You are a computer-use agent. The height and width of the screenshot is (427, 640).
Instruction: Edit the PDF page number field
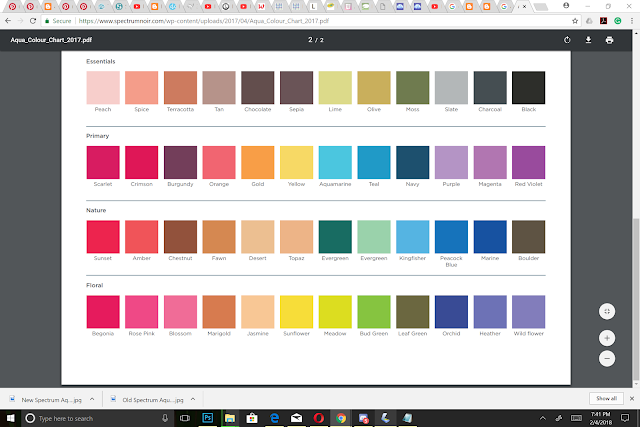click(310, 40)
